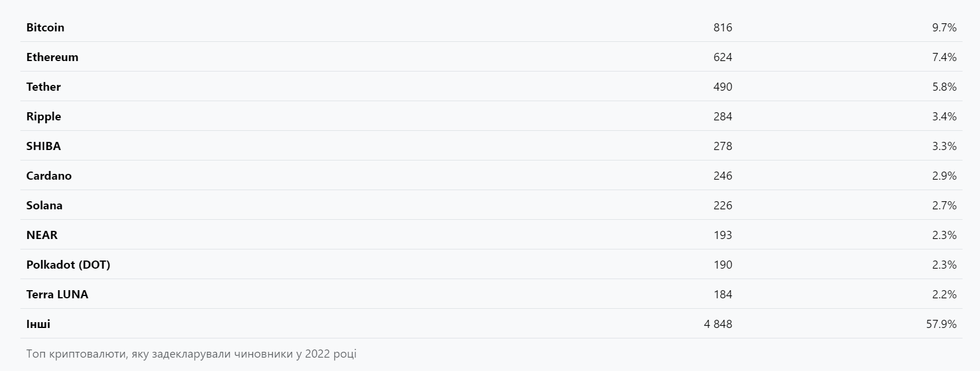Click the Polkadot (DOT) label
980x371 pixels.
click(x=68, y=265)
